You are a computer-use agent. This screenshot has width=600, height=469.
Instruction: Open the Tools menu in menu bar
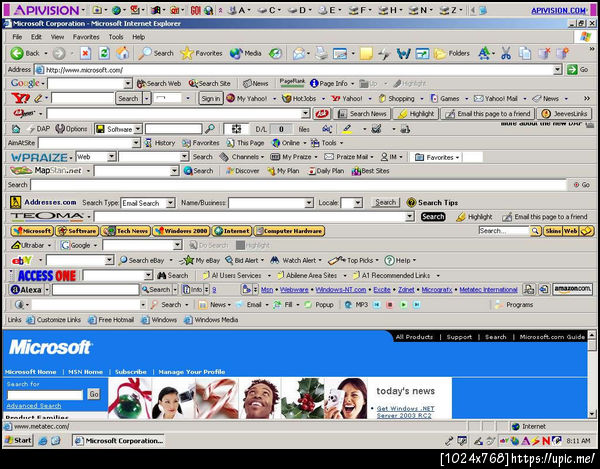click(x=116, y=37)
